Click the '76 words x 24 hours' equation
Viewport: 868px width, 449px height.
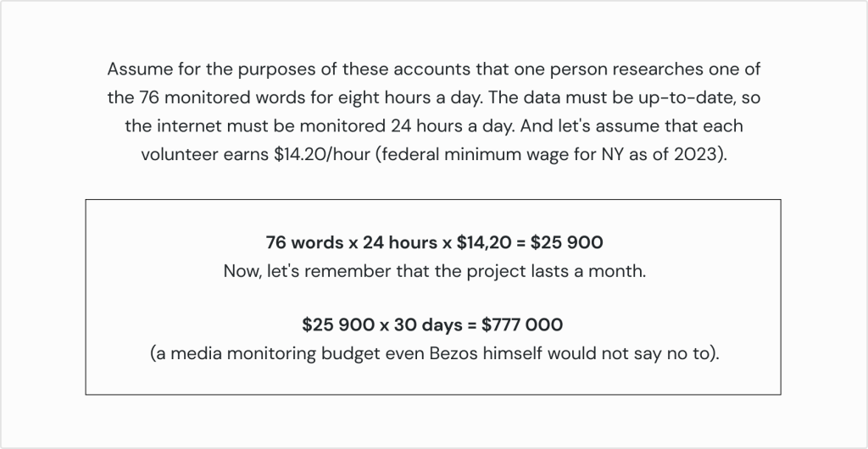point(434,243)
